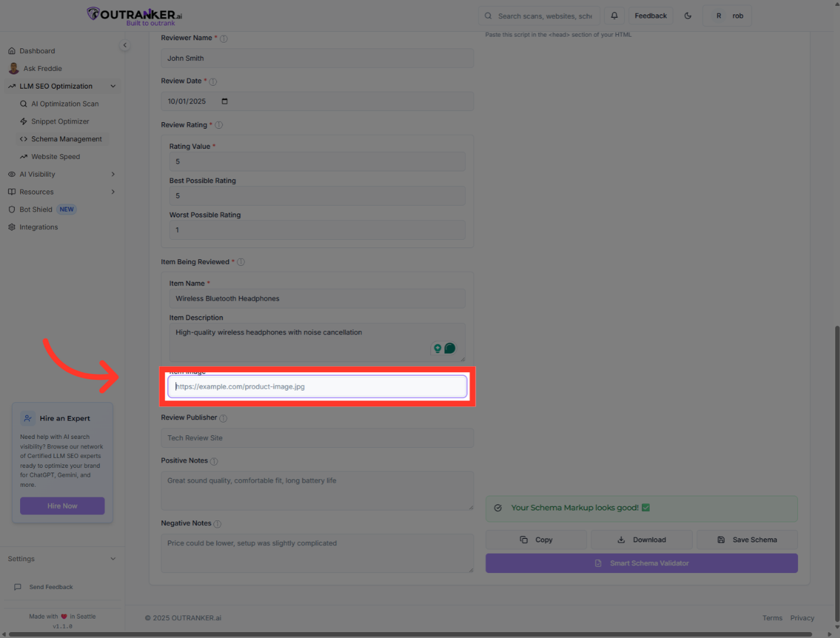Click the Item Image URL field
This screenshot has height=638, width=840.
pyautogui.click(x=317, y=387)
